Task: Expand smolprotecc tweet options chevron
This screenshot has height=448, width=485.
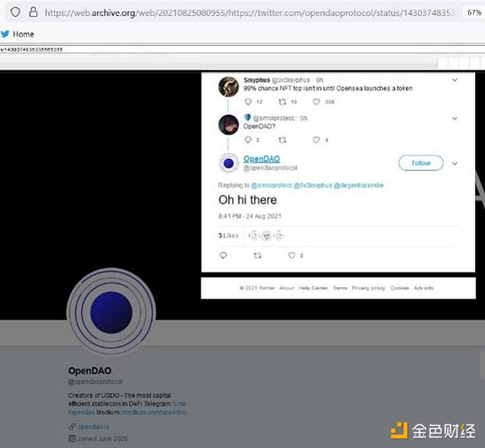Action: tap(453, 118)
